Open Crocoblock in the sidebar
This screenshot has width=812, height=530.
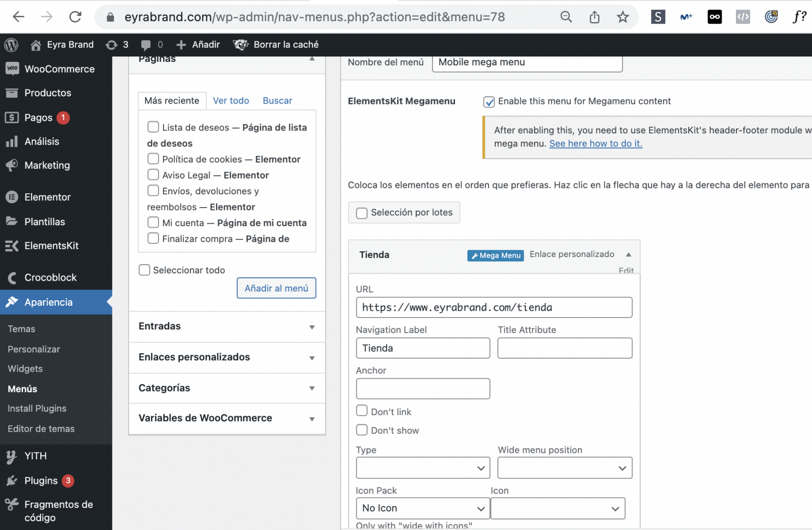point(56,278)
